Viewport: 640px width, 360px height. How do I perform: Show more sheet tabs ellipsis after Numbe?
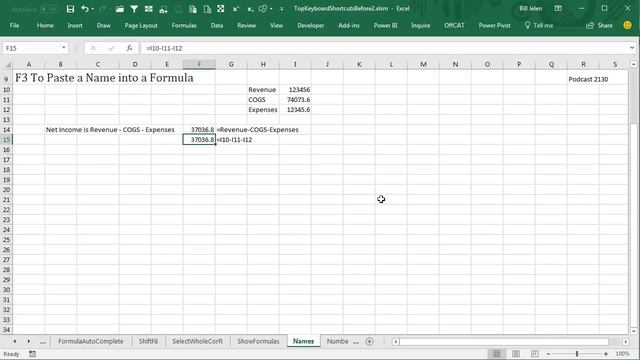tap(356, 342)
